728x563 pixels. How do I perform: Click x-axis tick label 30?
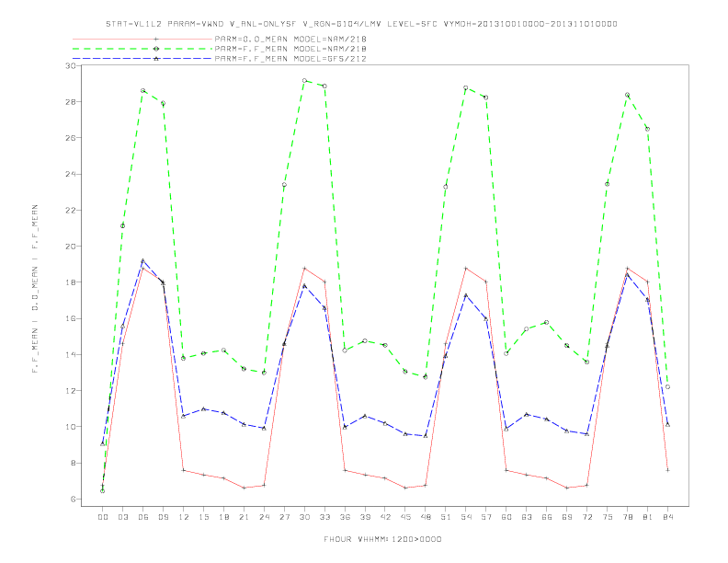(x=304, y=517)
